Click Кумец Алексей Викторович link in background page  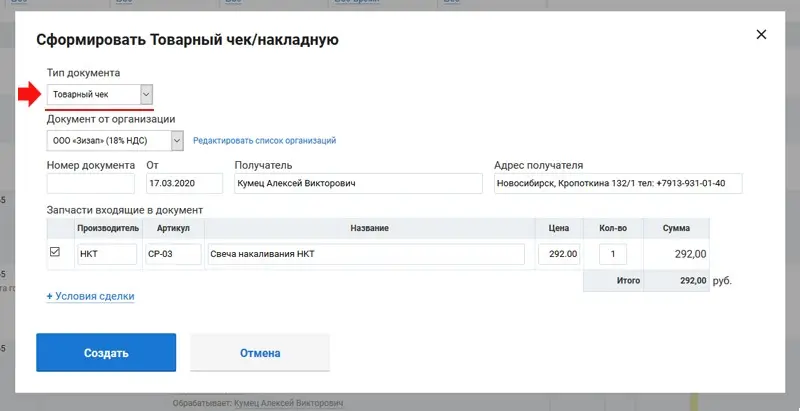(289, 403)
